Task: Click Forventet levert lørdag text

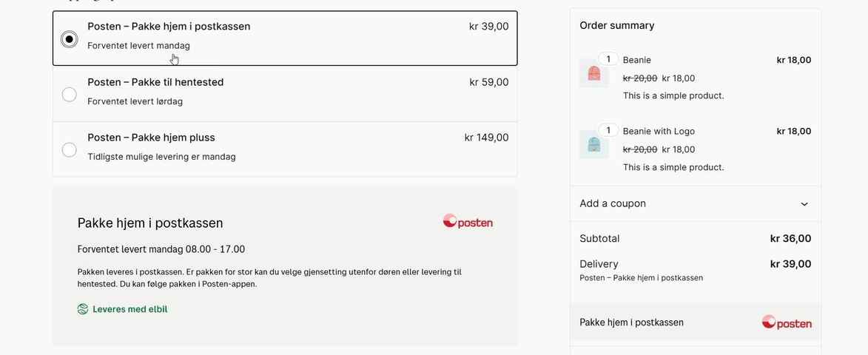Action: [135, 102]
